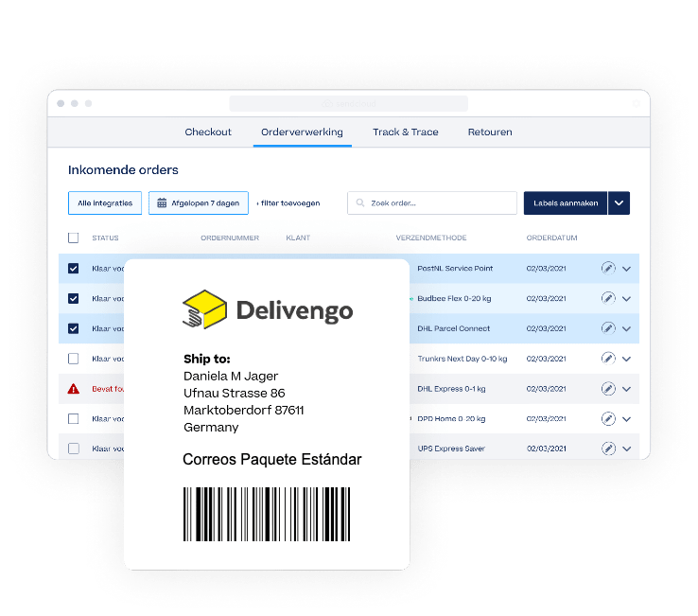Click the + filter toevoegen link
Screen dimensions: 698x616
pyautogui.click(x=288, y=203)
